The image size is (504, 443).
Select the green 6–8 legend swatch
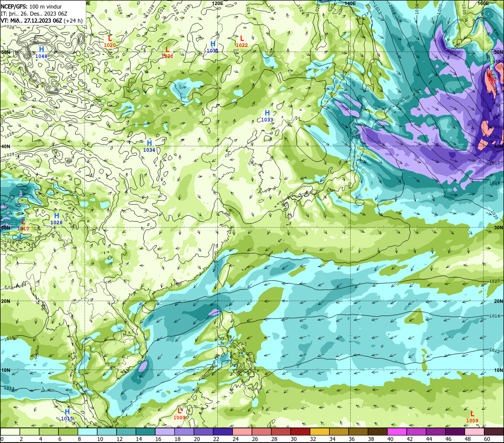coord(68,431)
